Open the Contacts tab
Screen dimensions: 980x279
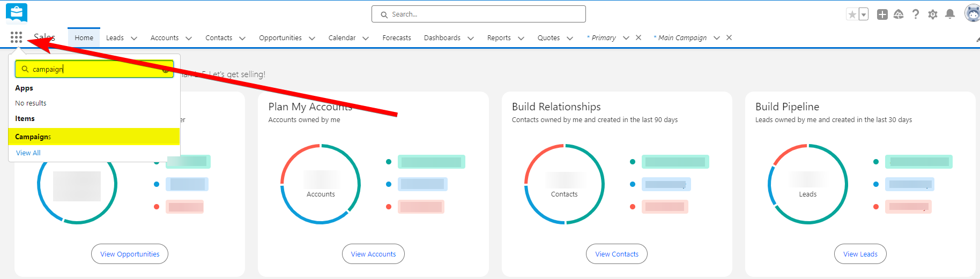click(219, 37)
